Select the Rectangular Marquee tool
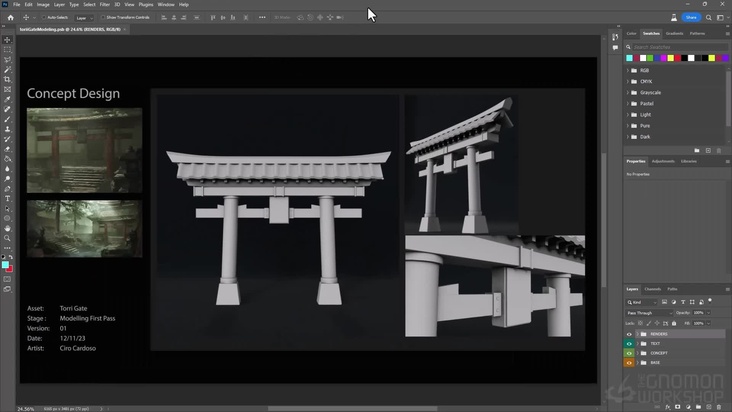732x412 pixels. tap(7, 49)
